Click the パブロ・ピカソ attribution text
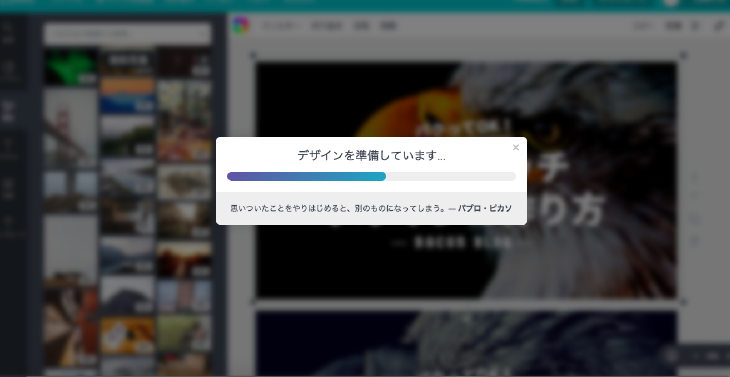730x377 pixels. coord(485,209)
